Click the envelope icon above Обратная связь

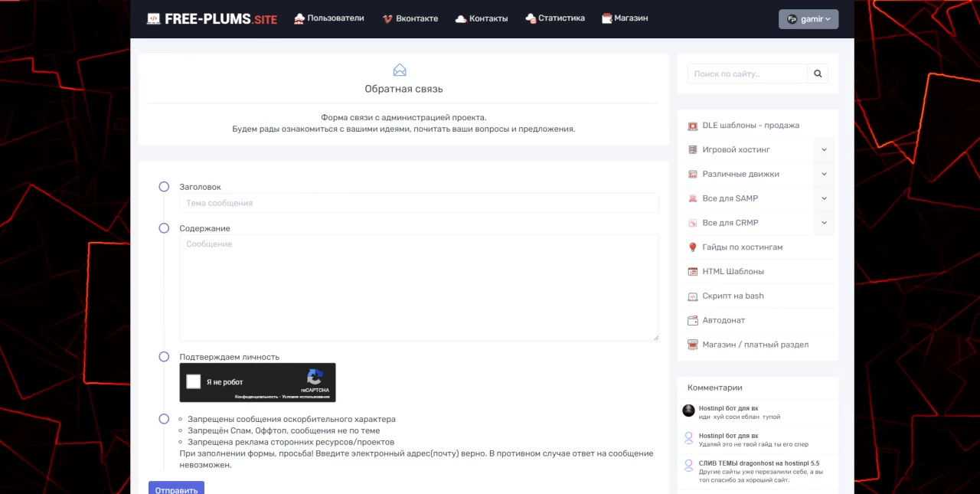coord(400,70)
